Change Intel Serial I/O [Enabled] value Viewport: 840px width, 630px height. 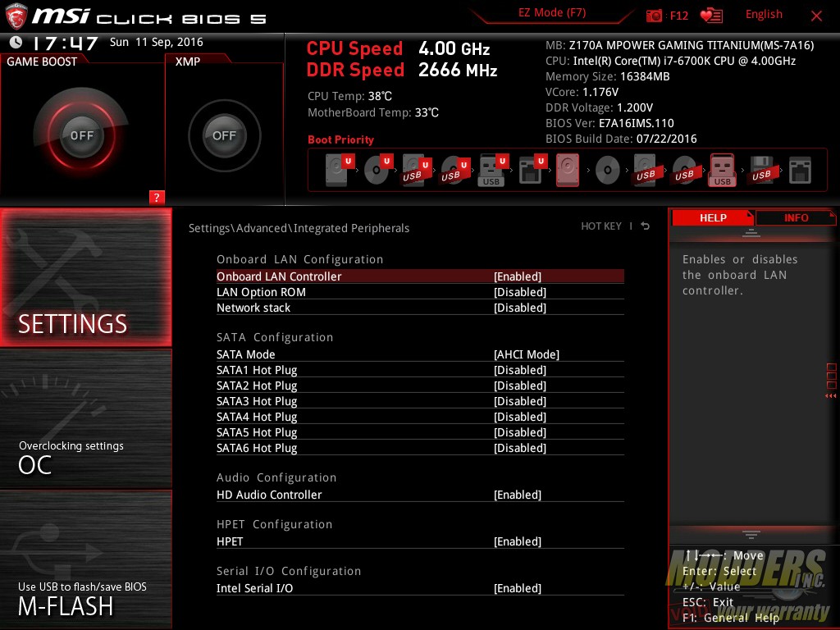pyautogui.click(x=518, y=587)
